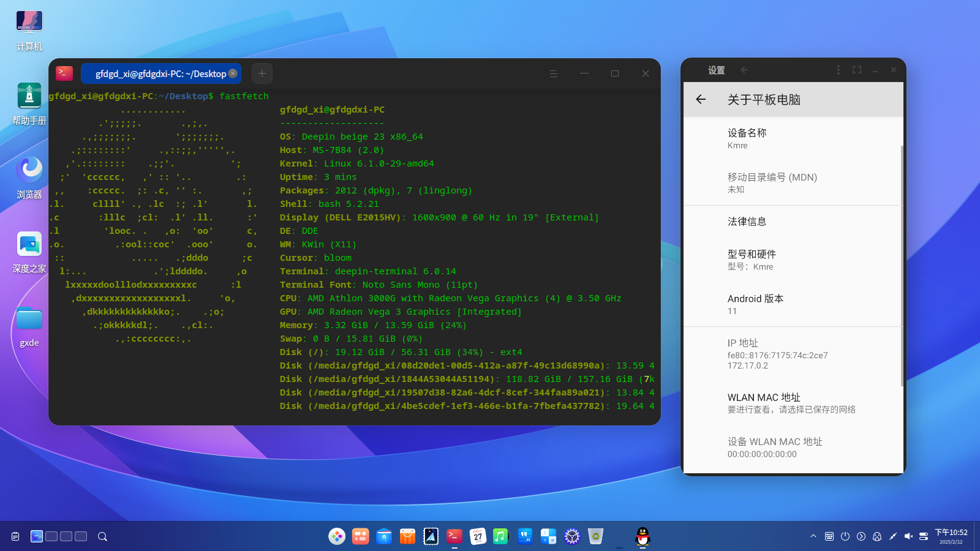Open the penguin notification tray icon
Image resolution: width=980 pixels, height=551 pixels.
[877, 536]
